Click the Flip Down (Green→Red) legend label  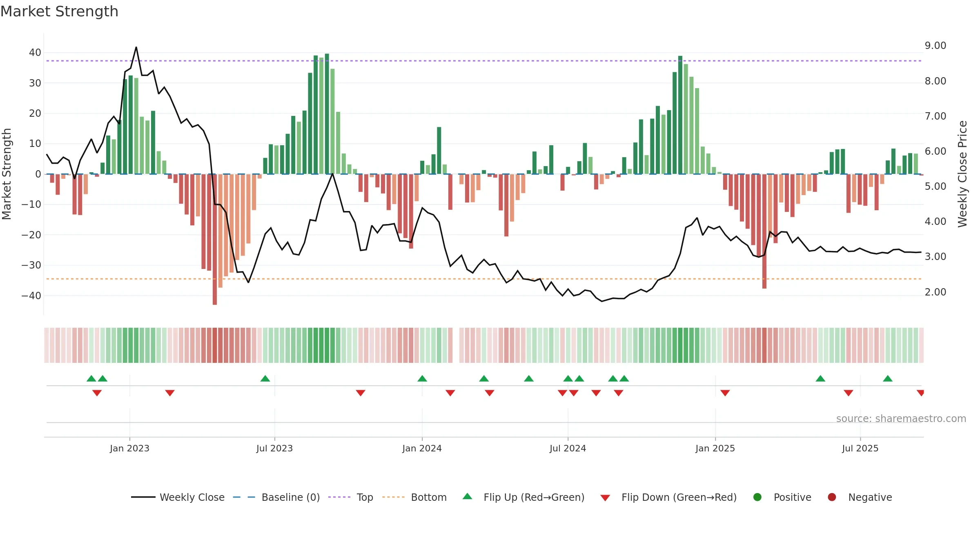(679, 497)
